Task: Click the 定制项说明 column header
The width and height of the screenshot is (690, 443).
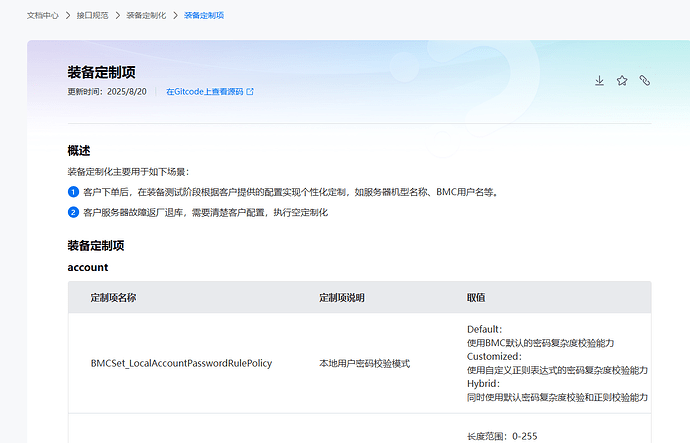Action: [x=342, y=298]
